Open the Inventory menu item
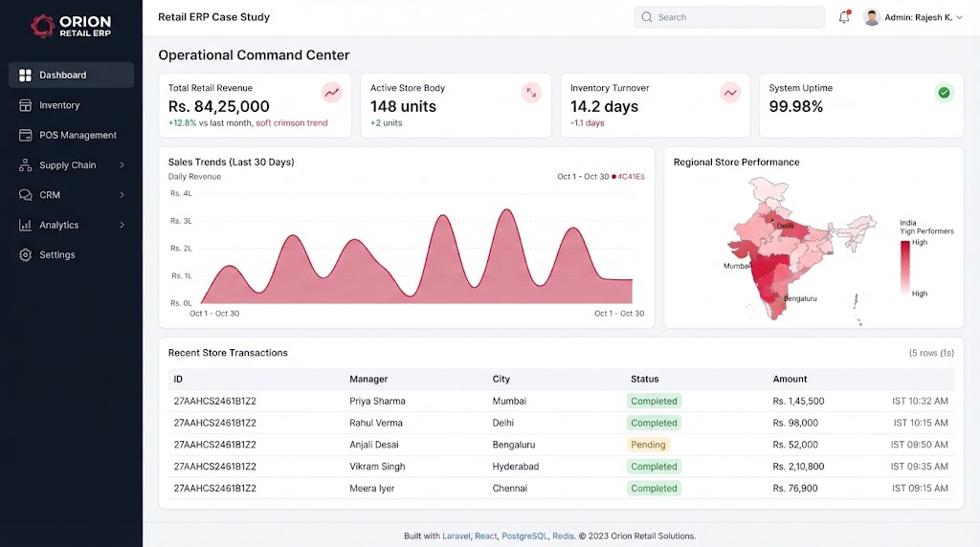 pyautogui.click(x=71, y=105)
